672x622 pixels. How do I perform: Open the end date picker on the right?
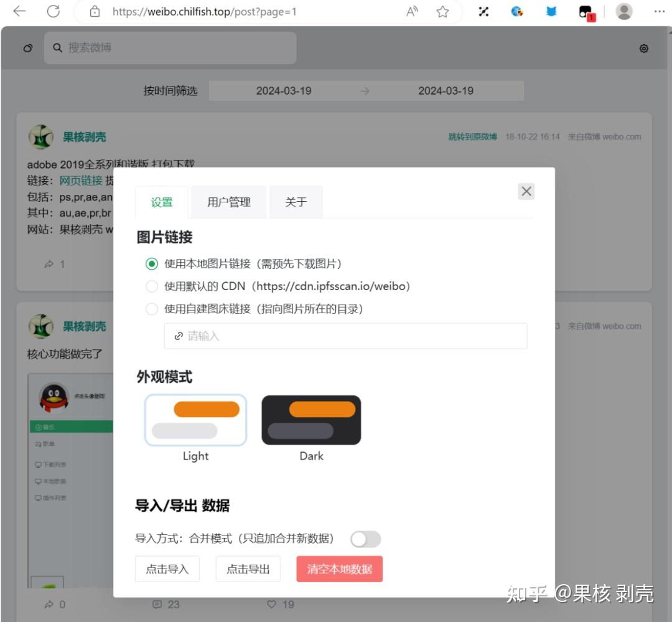446,90
